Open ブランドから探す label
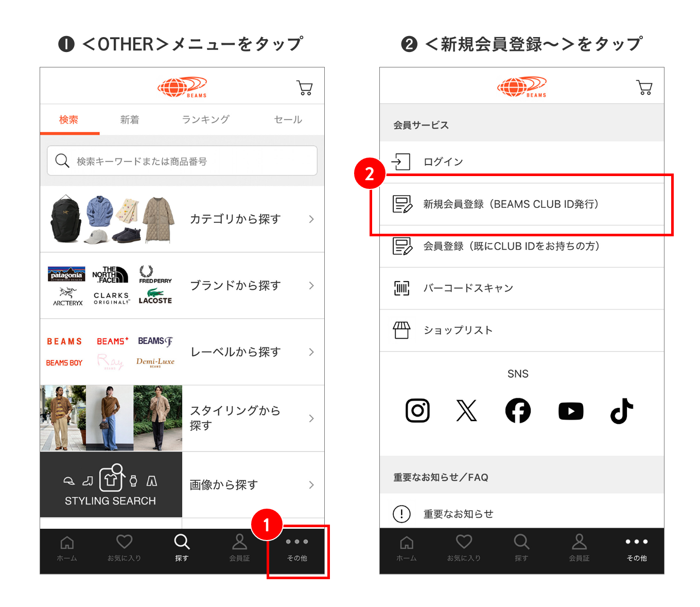 click(235, 286)
